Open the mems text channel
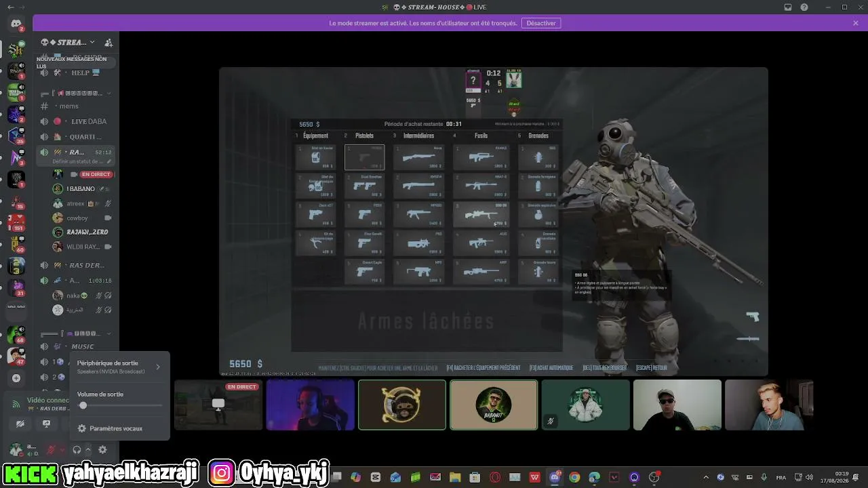This screenshot has height=488, width=868. pos(77,106)
